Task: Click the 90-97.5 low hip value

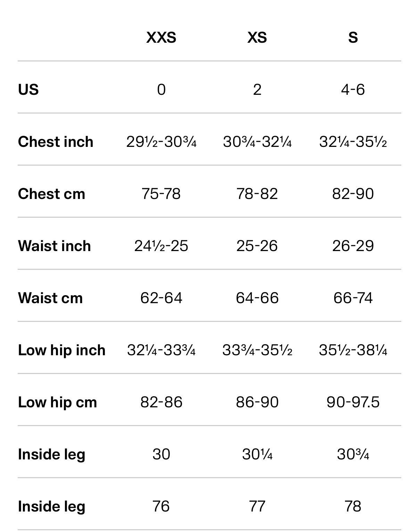Action: [353, 402]
